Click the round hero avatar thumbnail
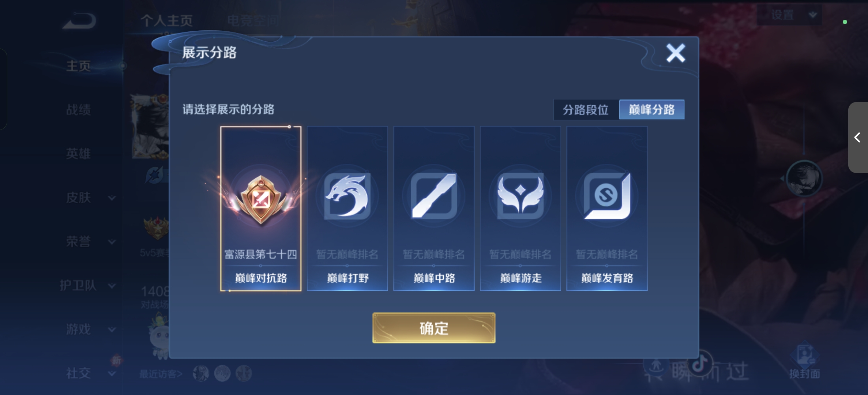 (x=804, y=178)
